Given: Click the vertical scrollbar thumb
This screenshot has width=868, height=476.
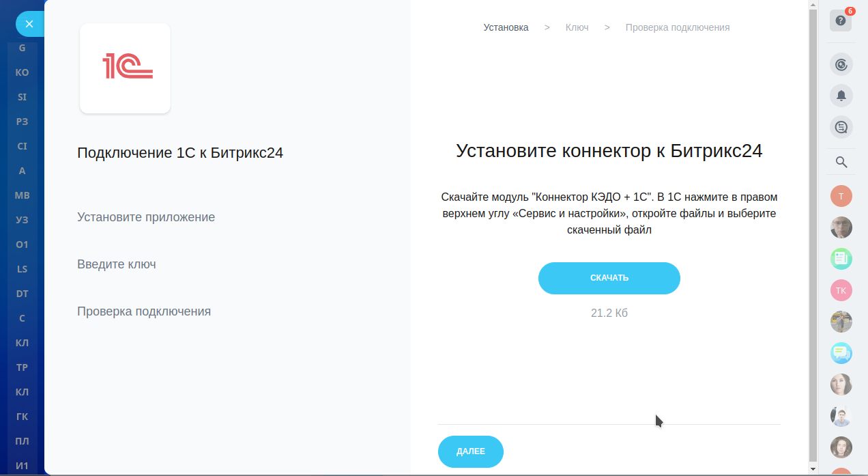Looking at the screenshot, I should tap(813, 236).
